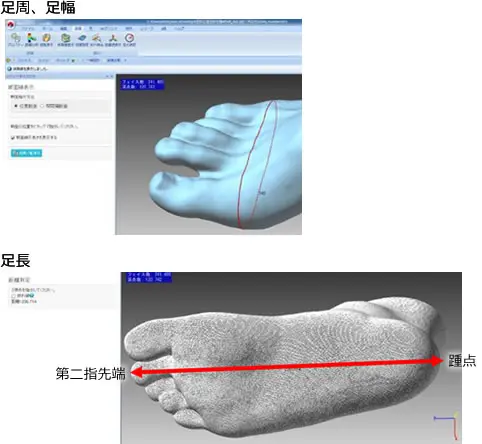The image size is (482, 444).
Task: Choose the blue plane section ribbon icon
Action: click(82, 38)
